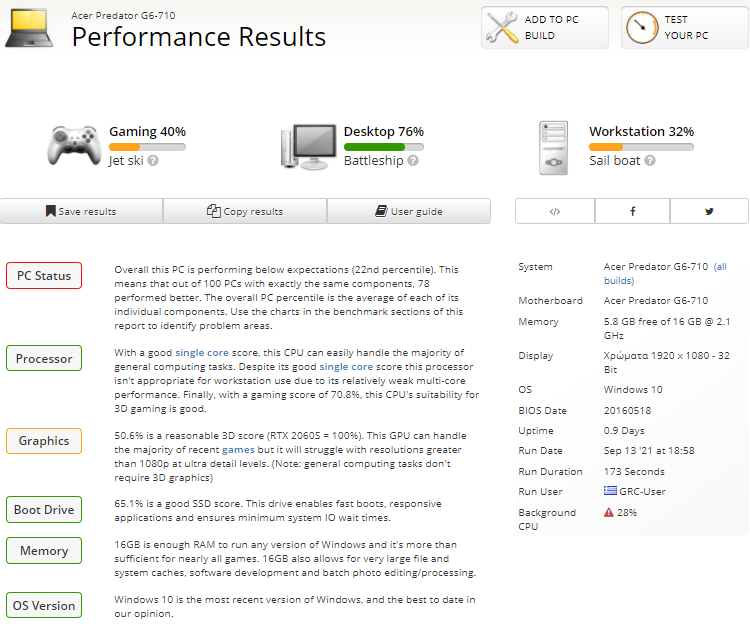Click the red warning triangle by 28%
This screenshot has width=750, height=624.
tap(608, 513)
